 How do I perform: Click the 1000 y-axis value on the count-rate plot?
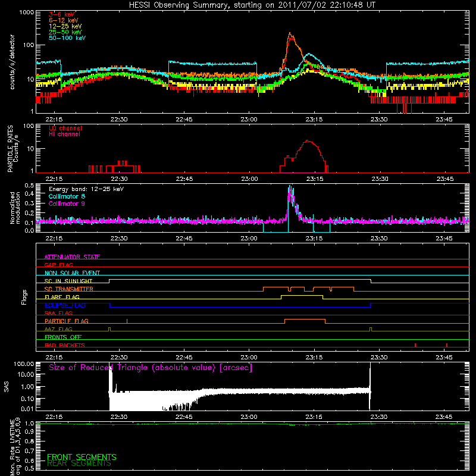tap(26, 12)
